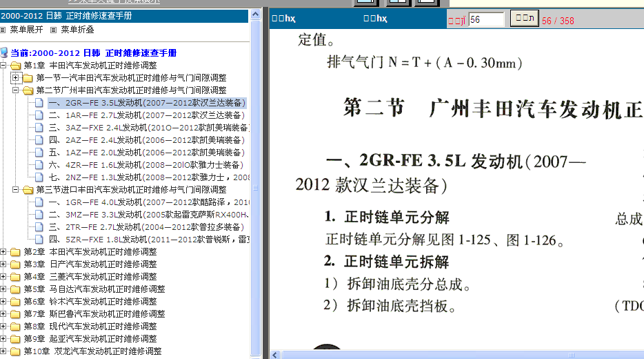The height and width of the screenshot is (359, 644).
Task: Click 菜单展开 to expand all menus
Action: (26, 30)
